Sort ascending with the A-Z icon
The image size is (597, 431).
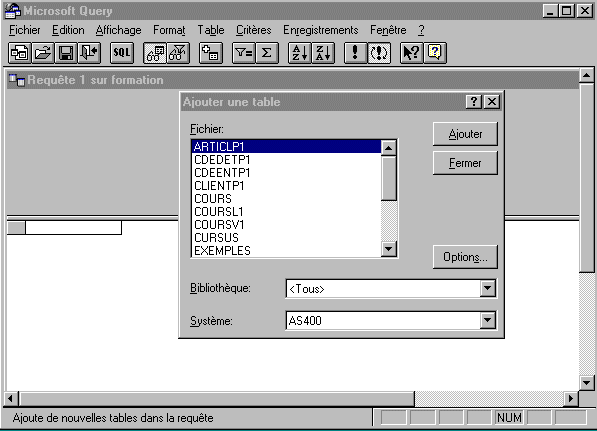300,53
